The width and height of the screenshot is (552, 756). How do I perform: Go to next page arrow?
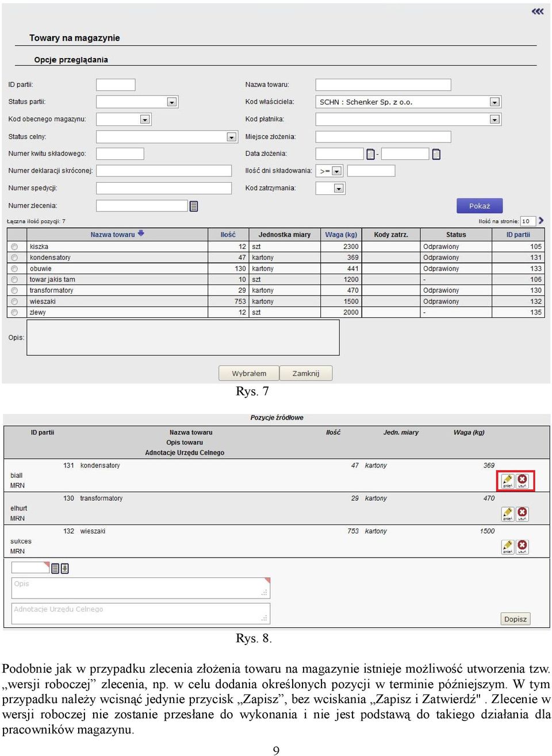point(540,221)
